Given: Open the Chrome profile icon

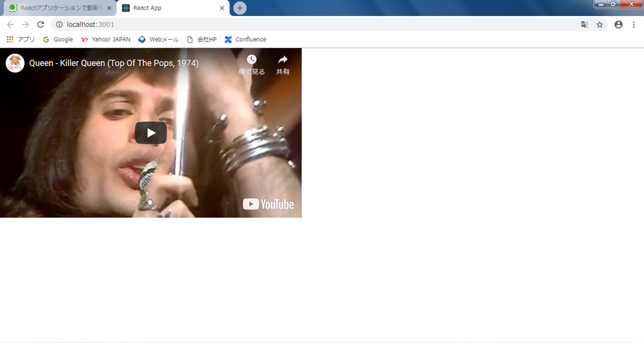Looking at the screenshot, I should (x=618, y=25).
